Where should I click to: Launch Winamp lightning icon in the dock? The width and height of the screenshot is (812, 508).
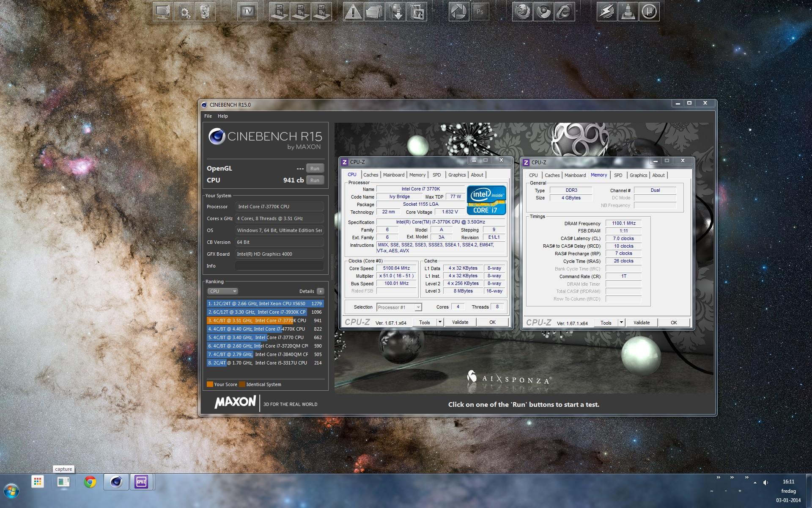[607, 11]
